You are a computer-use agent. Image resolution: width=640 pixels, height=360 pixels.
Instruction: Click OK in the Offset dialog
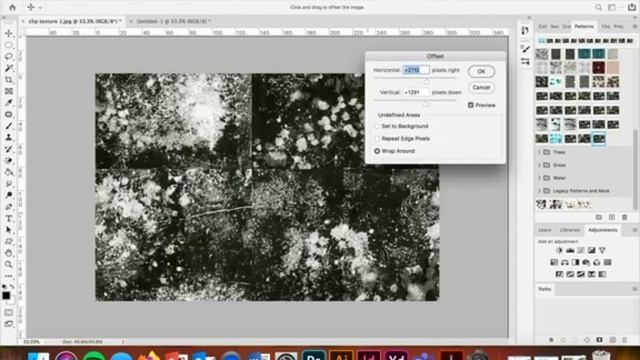coord(481,71)
